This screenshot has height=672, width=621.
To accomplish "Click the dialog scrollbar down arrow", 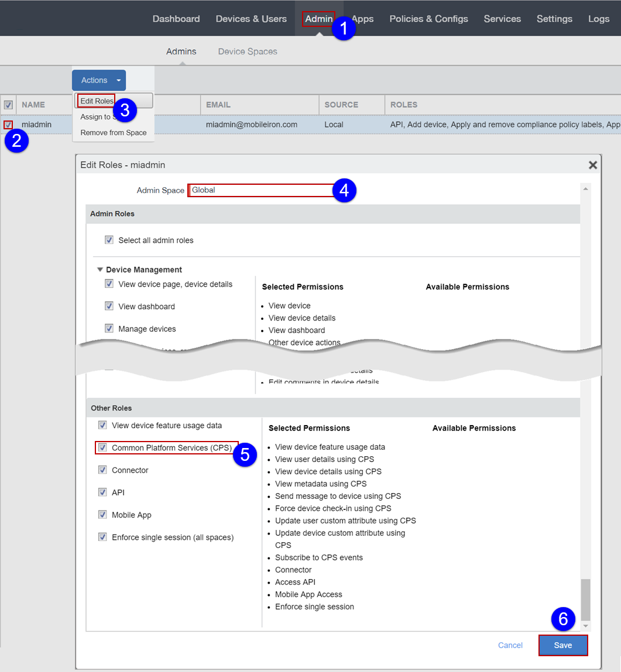I will coord(585,626).
